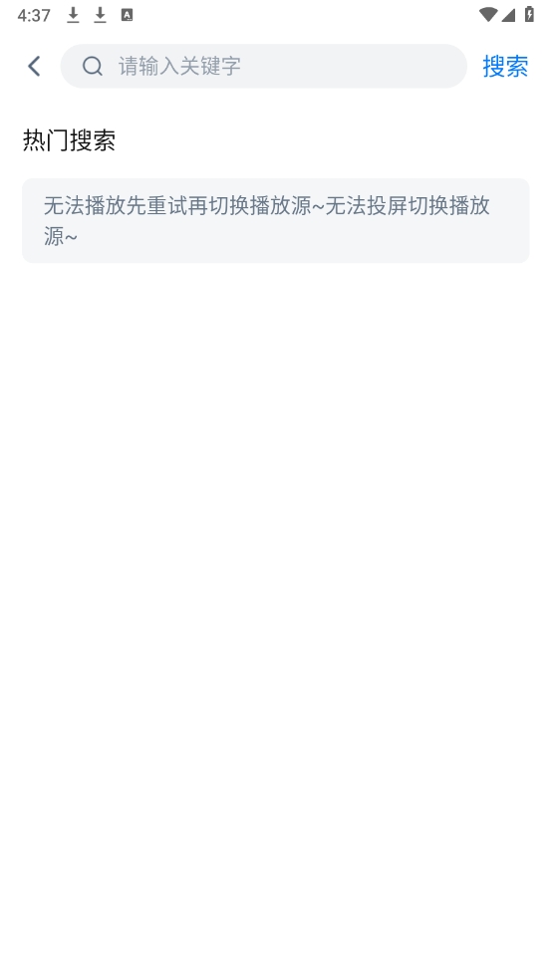The width and height of the screenshot is (552, 980).
Task: Tap the keyboard language 'A' status icon
Action: [127, 15]
